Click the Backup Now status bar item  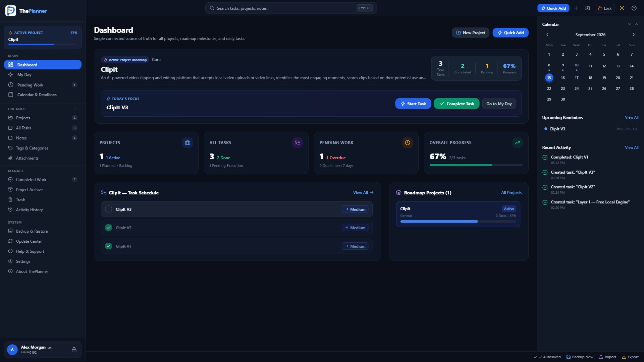tap(580, 357)
